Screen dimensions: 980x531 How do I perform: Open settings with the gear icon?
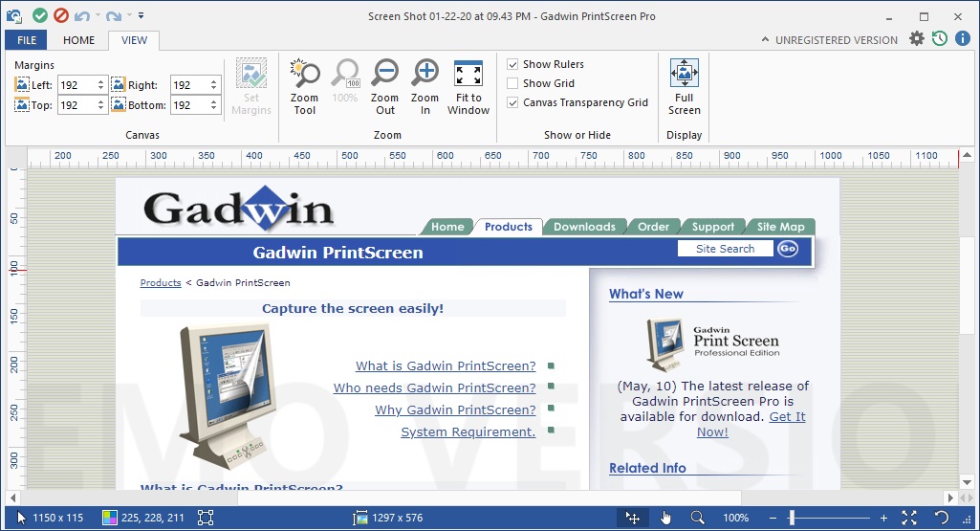click(917, 39)
